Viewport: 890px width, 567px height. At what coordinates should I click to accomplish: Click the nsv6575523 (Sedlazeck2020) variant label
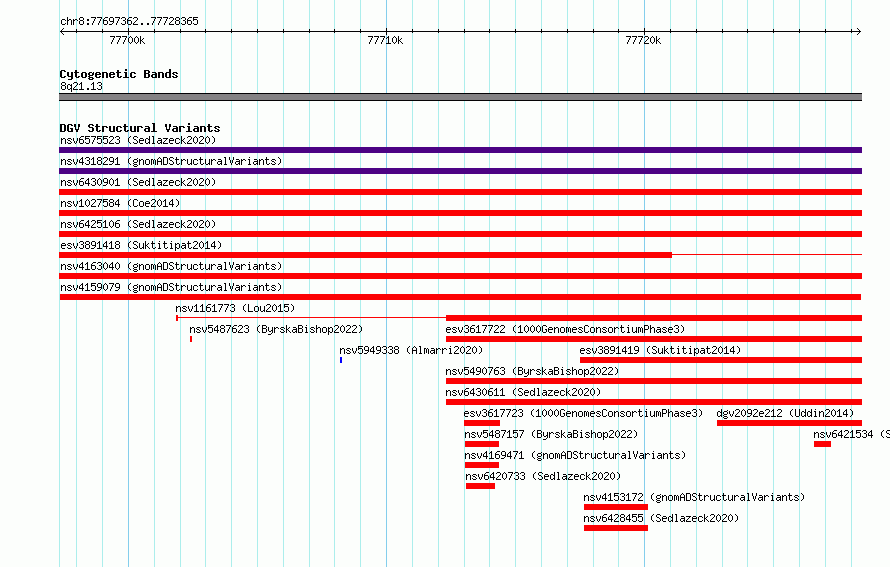tap(138, 140)
